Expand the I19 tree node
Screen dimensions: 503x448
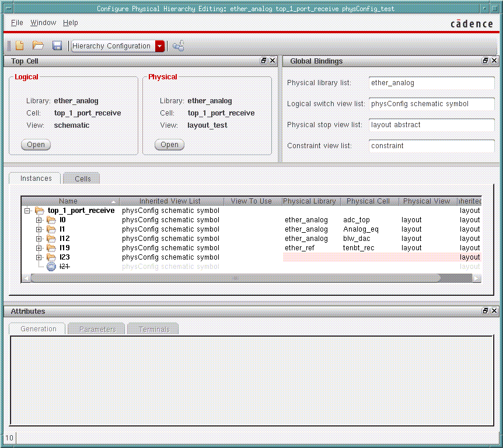(x=39, y=248)
